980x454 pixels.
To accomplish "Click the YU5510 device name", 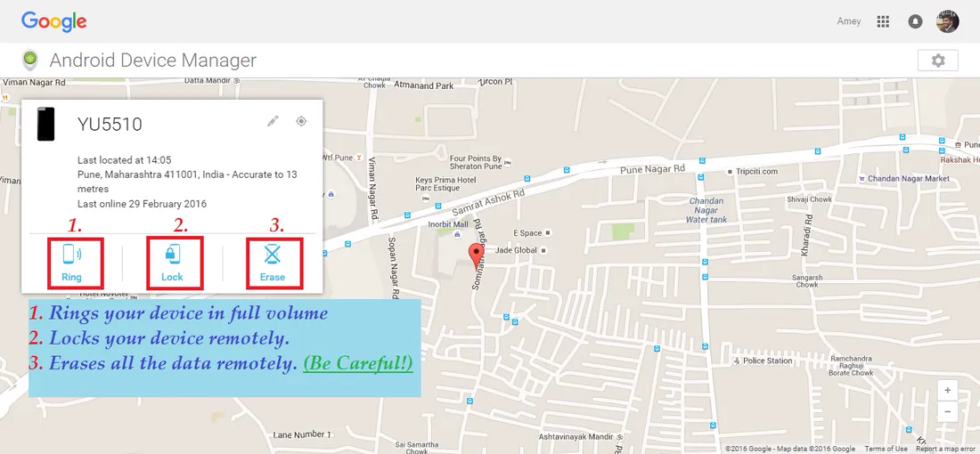I will pyautogui.click(x=110, y=125).
